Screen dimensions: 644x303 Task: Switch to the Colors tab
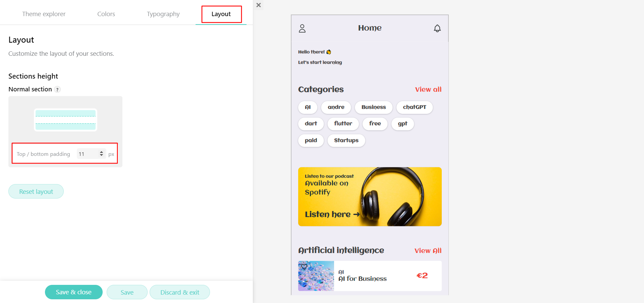(x=106, y=14)
